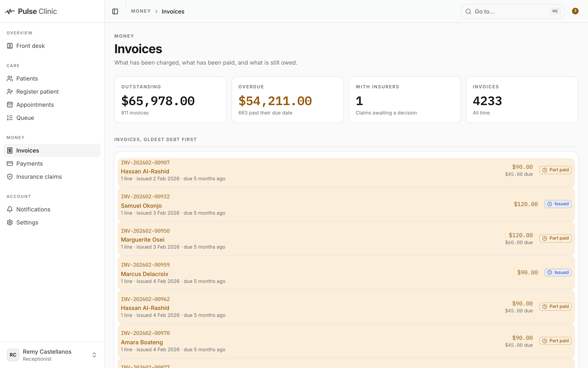
Task: Navigate to Appointments
Action: (52, 105)
